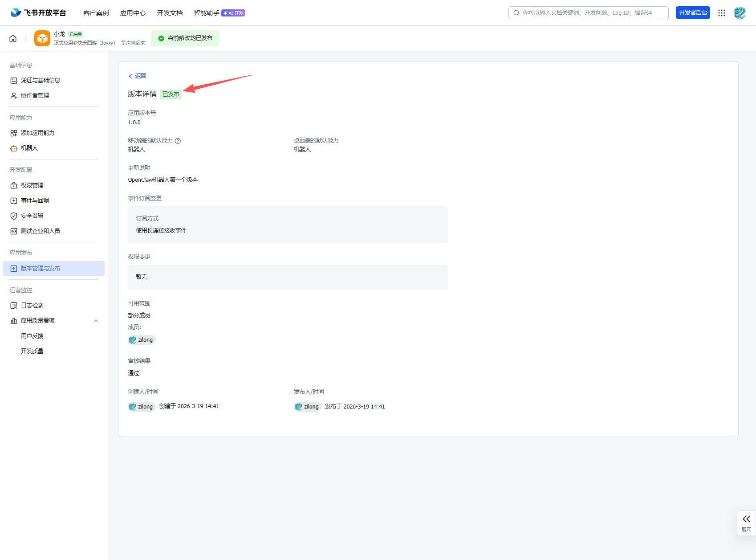Image resolution: width=756 pixels, height=560 pixels.
Task: Click the green check icon in 当前修改均已发布
Action: (x=161, y=38)
